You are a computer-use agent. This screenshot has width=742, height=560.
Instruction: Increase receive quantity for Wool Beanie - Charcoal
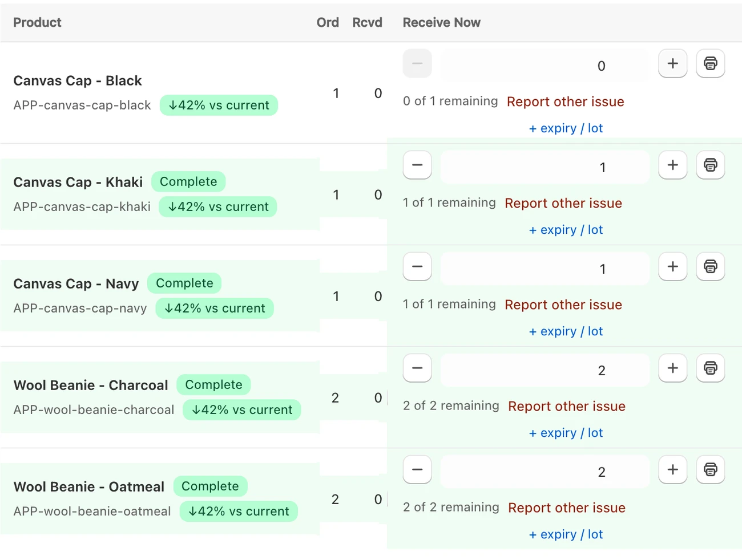(673, 368)
